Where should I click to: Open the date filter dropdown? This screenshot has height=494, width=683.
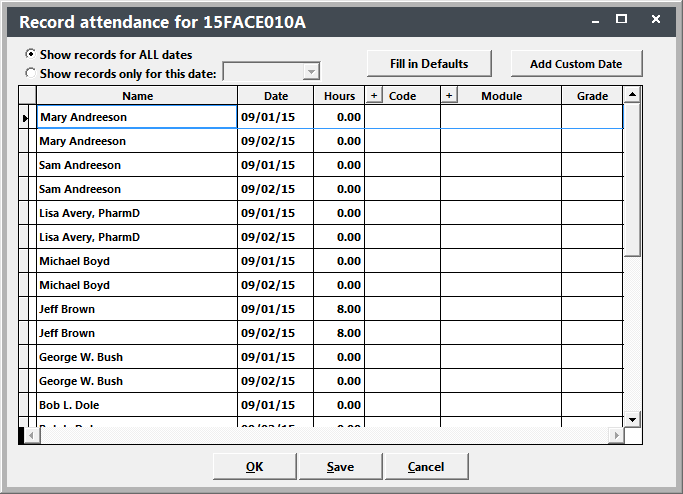(x=311, y=72)
